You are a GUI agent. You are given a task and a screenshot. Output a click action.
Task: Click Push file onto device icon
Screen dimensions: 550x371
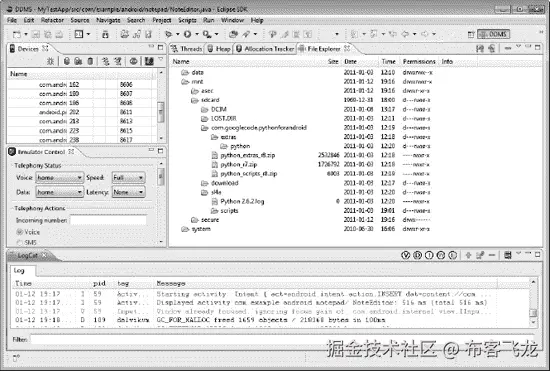[491, 48]
